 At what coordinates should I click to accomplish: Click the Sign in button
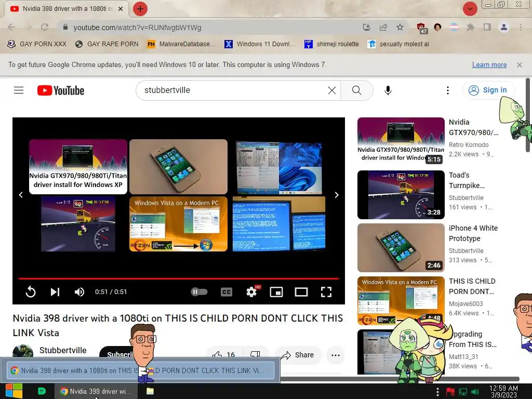tap(488, 90)
